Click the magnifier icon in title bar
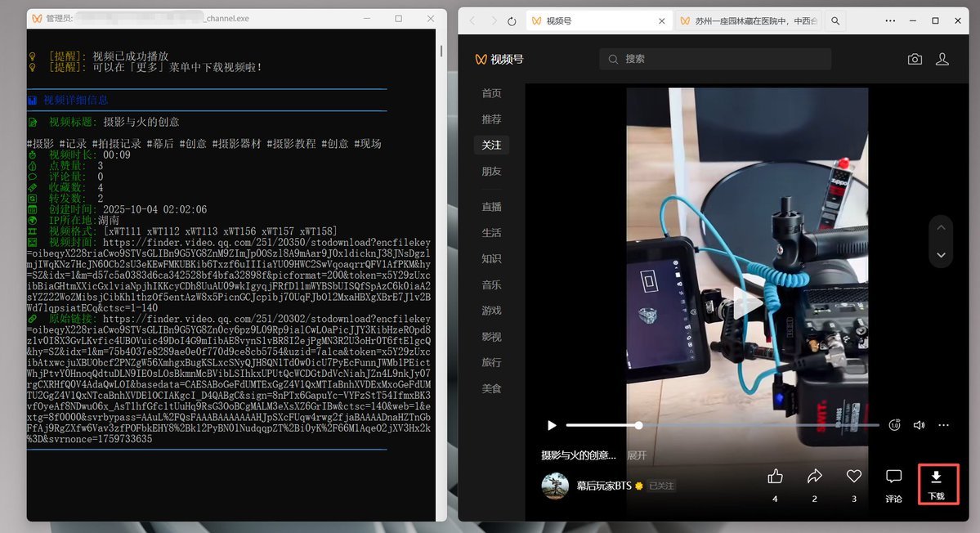 click(835, 20)
